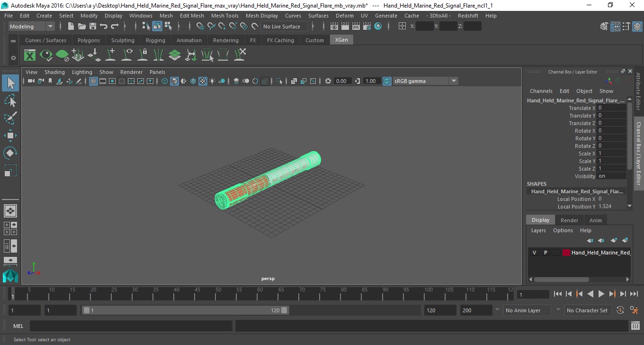Screen dimensions: 644x345
Task: Switch to the Anim layer tab
Action: click(x=595, y=220)
